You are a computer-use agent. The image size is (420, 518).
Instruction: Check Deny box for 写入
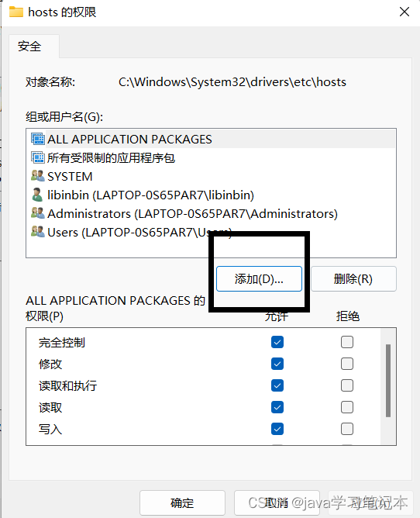pyautogui.click(x=347, y=429)
